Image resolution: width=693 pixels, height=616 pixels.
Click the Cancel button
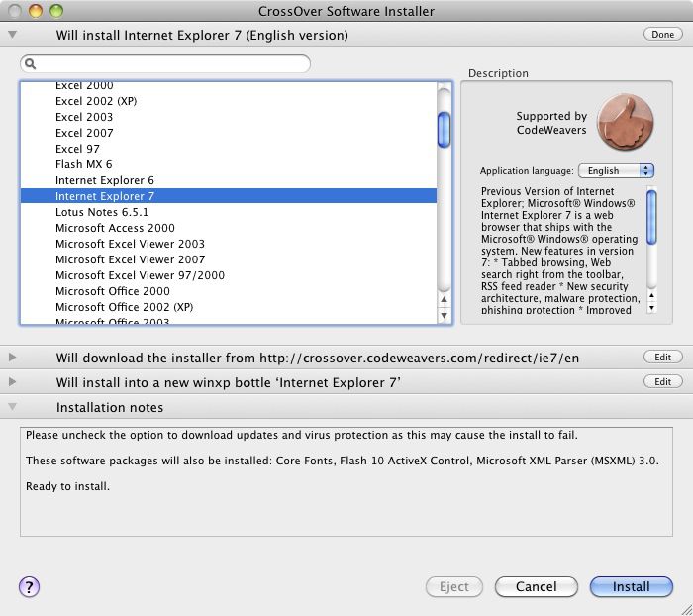(x=536, y=586)
